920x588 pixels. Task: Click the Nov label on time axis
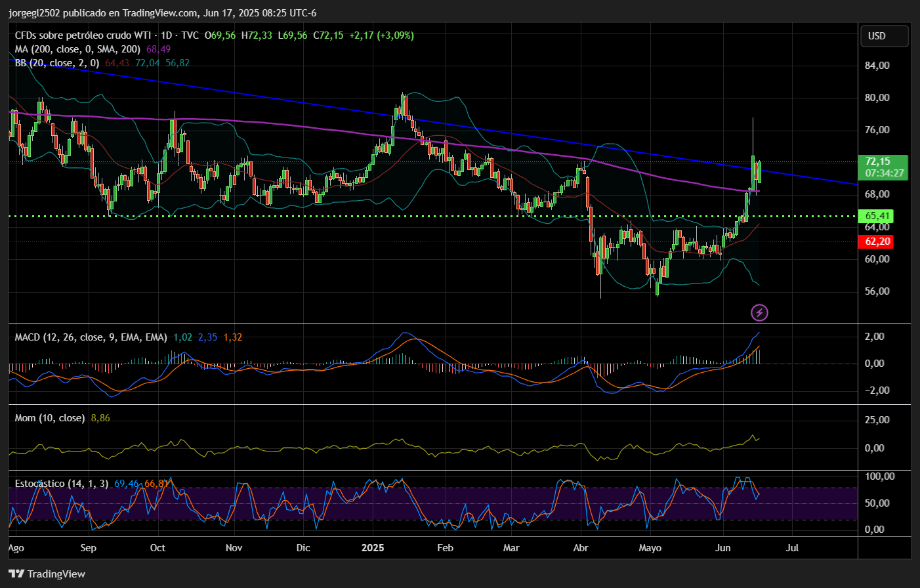pos(234,548)
